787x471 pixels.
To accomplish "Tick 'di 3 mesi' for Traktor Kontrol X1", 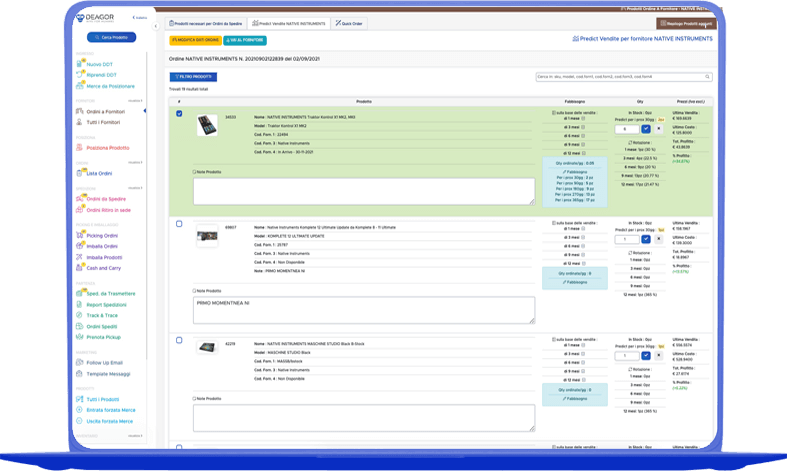I will point(583,127).
